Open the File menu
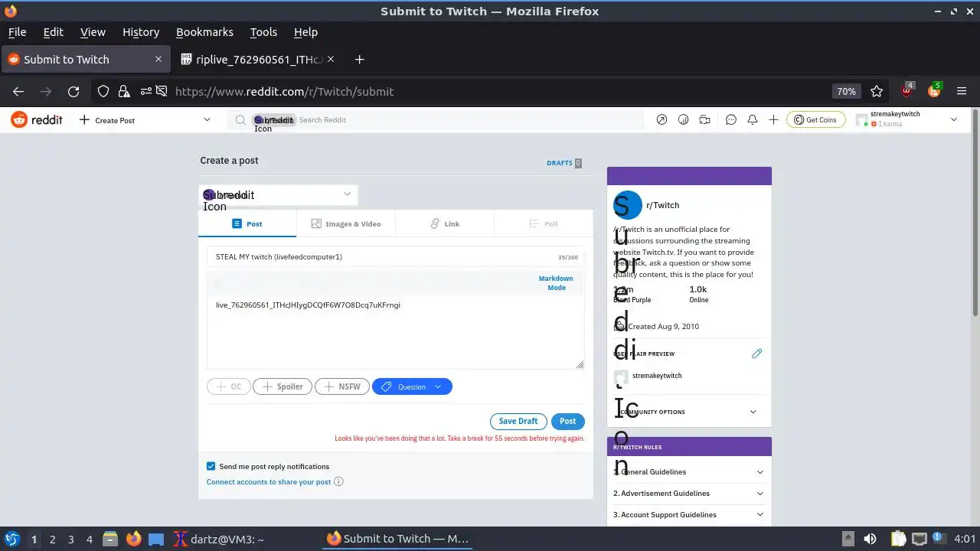This screenshot has height=551, width=980. (17, 32)
